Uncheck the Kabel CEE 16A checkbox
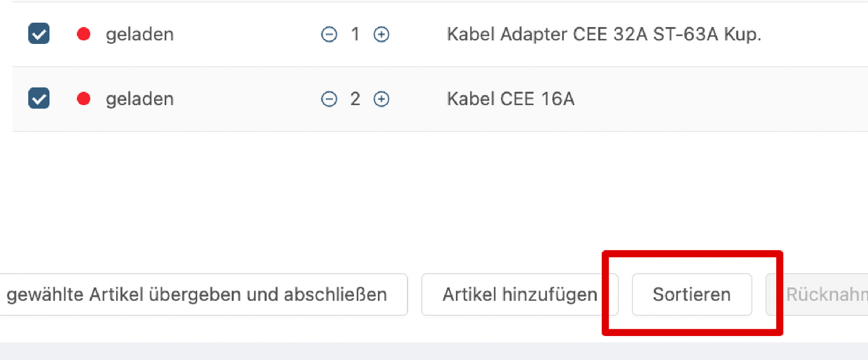 39,99
